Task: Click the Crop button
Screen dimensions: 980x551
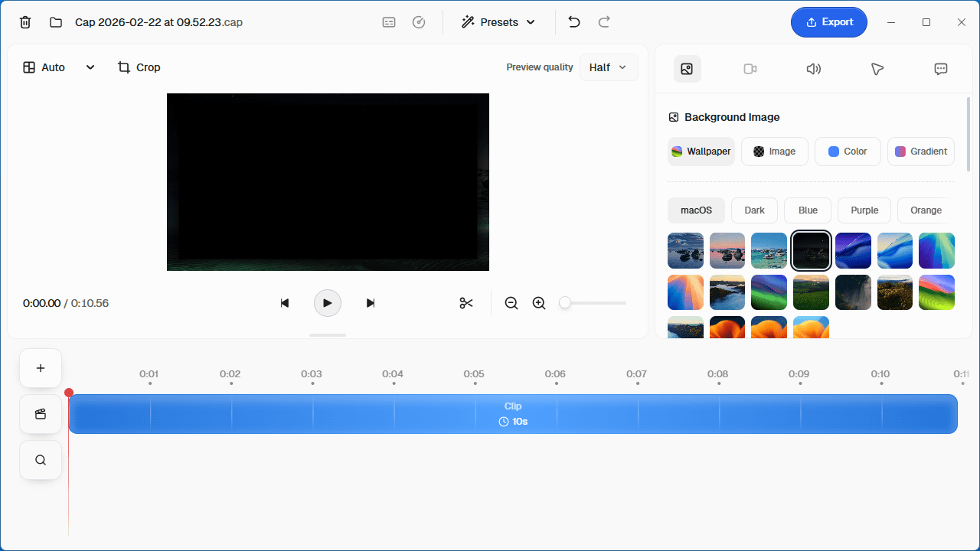Action: pyautogui.click(x=139, y=67)
